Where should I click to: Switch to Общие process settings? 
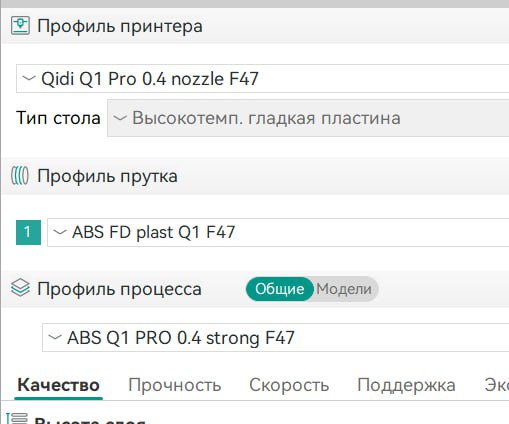(x=280, y=289)
